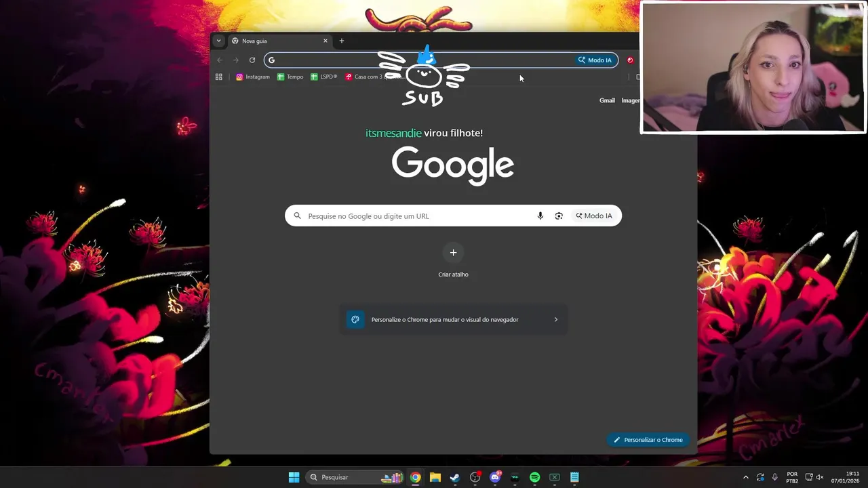Click the browser forward arrow

pos(236,60)
